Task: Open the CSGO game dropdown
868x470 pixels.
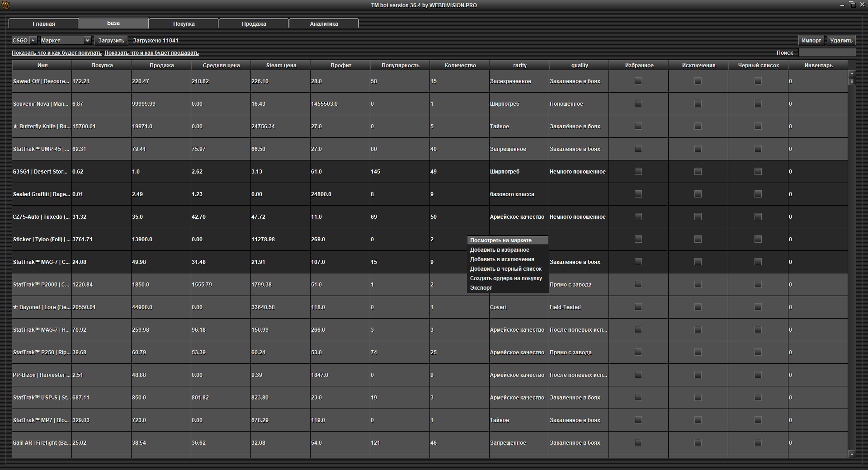Action: tap(24, 41)
